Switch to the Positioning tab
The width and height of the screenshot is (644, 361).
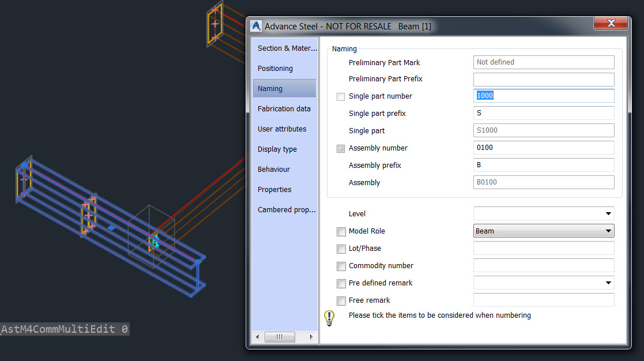[x=276, y=69]
